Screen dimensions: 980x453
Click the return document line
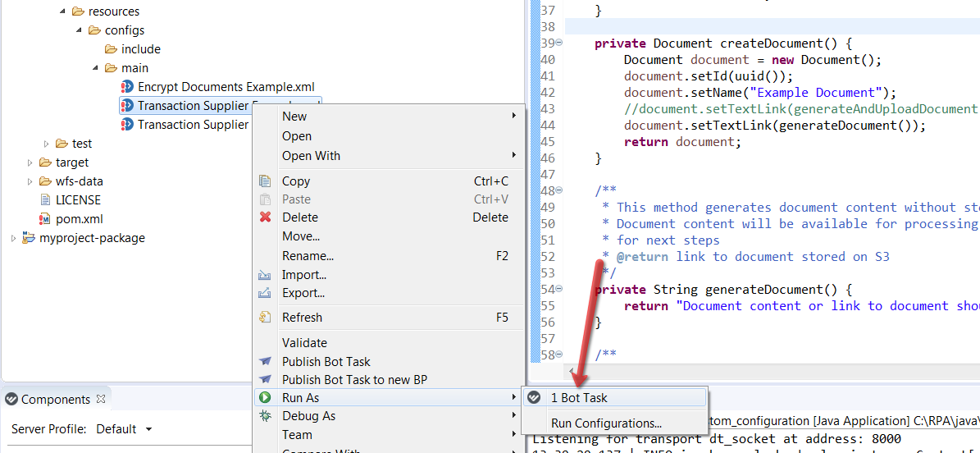[x=682, y=142]
